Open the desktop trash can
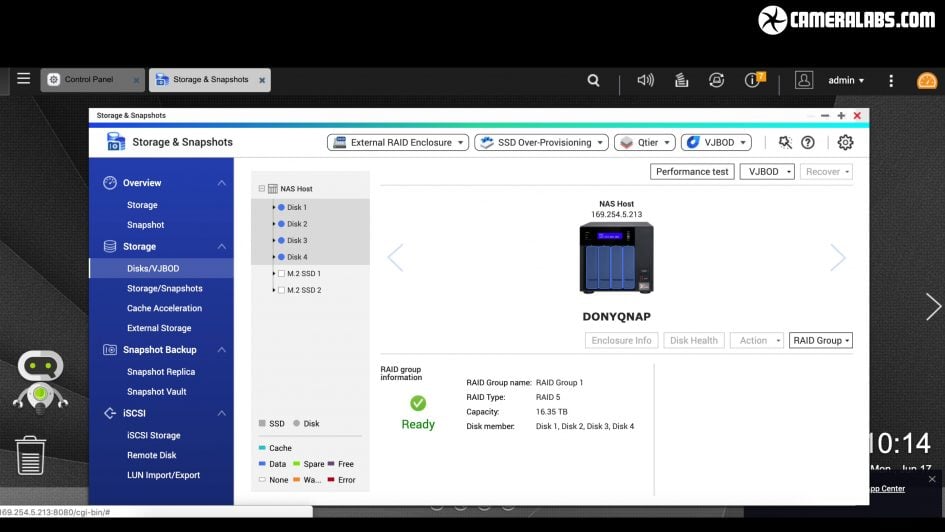Screen dimensions: 945x532 tap(30, 455)
